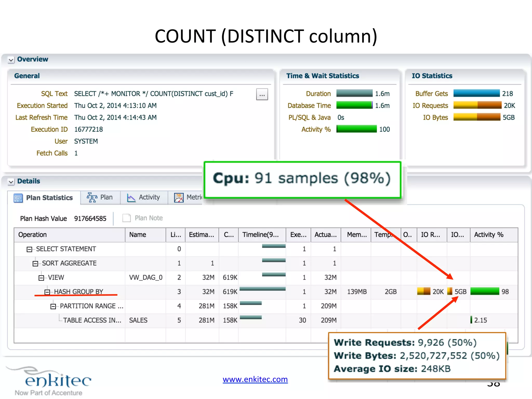Click the Duration bar in Time statistics

[x=354, y=93]
